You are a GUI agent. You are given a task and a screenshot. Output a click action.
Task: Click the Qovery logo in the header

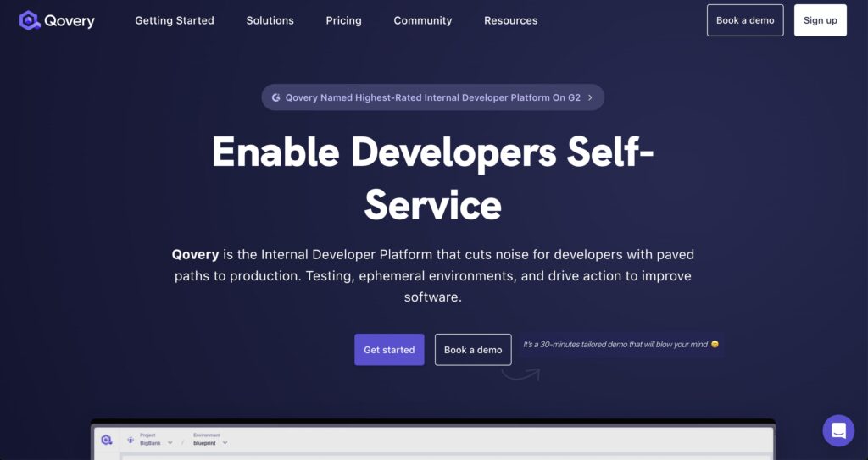[x=57, y=20]
